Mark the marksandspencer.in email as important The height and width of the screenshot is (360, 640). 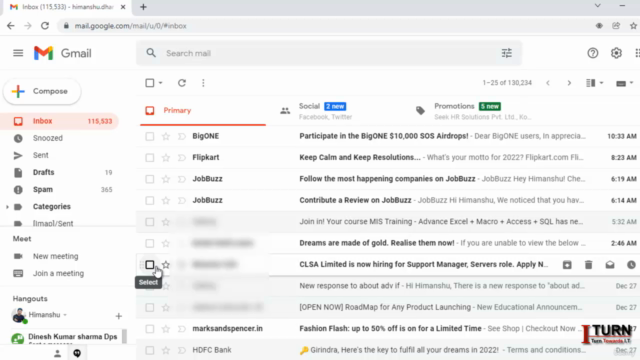tap(182, 329)
